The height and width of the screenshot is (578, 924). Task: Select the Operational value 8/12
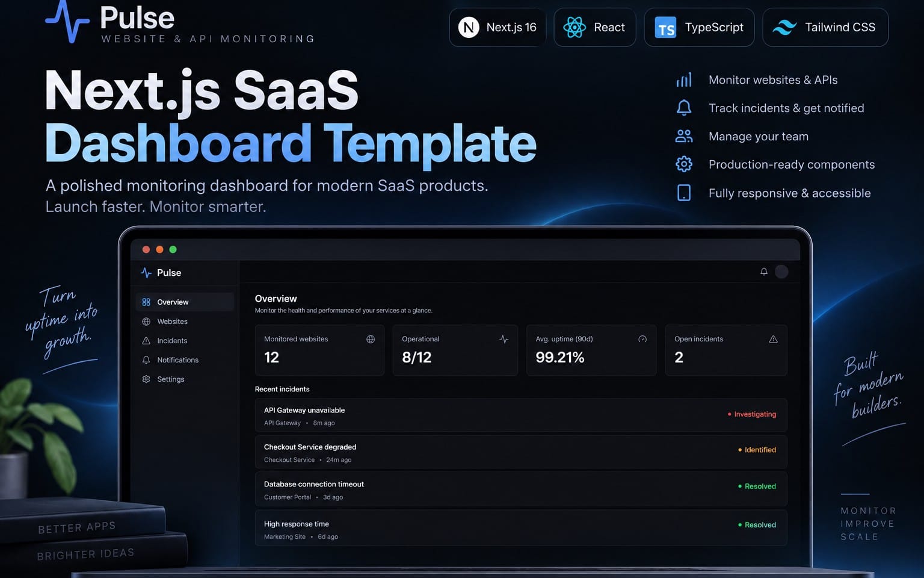417,358
